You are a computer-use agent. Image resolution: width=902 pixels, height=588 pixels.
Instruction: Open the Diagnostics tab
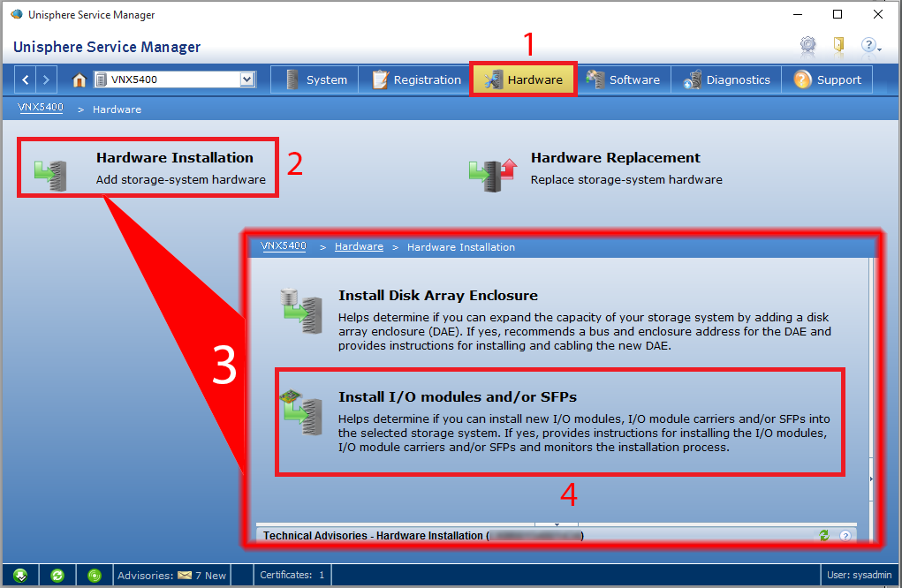tap(726, 79)
